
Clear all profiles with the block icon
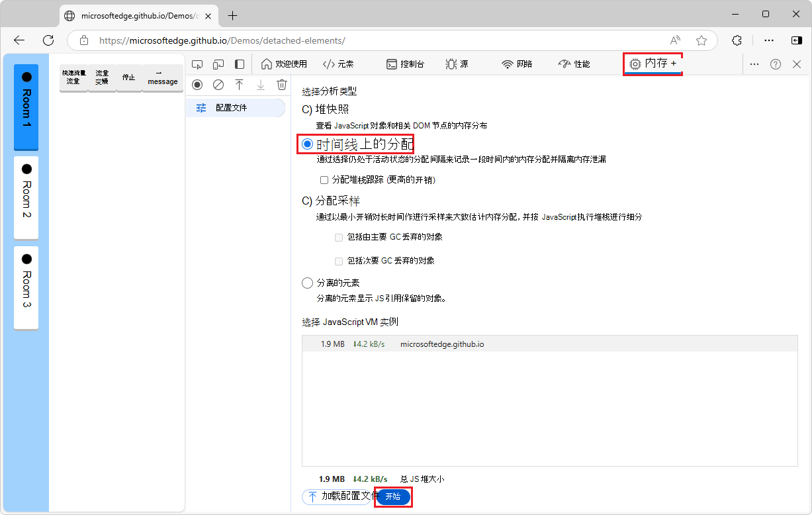[218, 85]
